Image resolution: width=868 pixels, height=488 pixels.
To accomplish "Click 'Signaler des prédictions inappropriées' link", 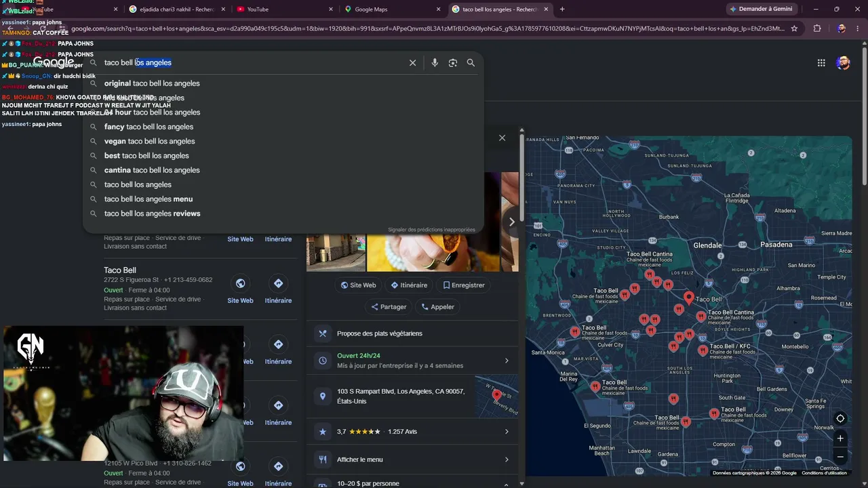I will [431, 230].
